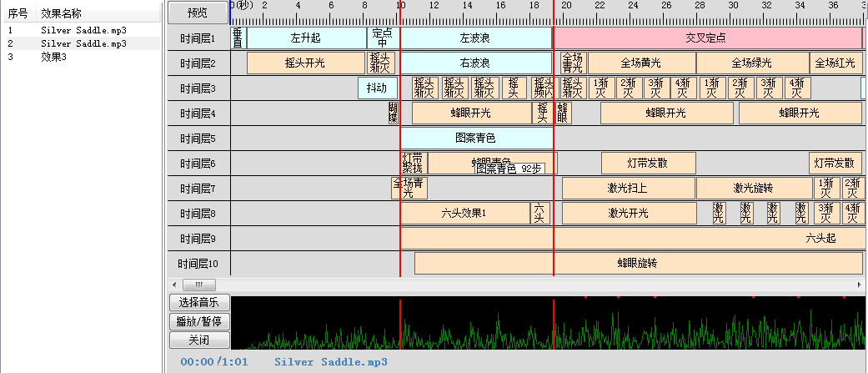Select the 效果3 row in list

(x=83, y=57)
